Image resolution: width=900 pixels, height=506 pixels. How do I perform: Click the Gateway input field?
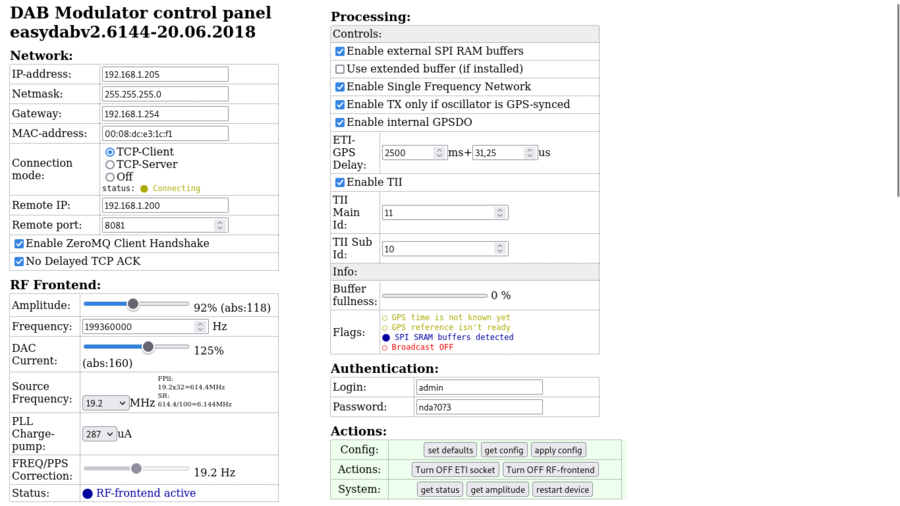(165, 114)
